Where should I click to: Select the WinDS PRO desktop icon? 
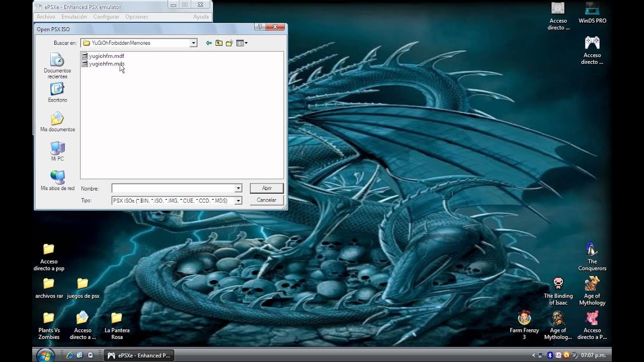592,13
